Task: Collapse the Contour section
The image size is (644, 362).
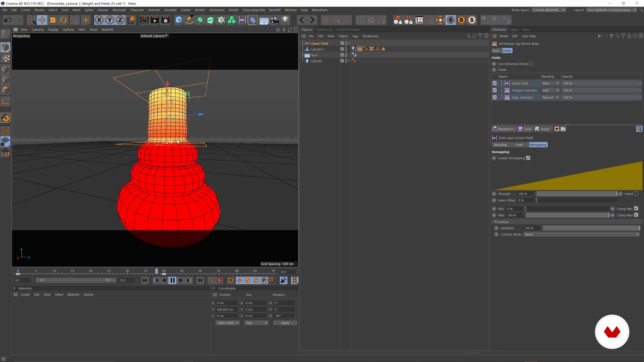Action: [x=496, y=222]
